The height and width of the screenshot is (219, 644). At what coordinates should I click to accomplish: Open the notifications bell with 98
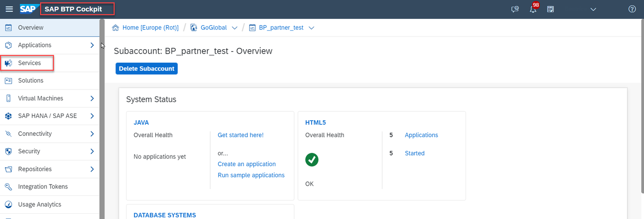pos(533,8)
